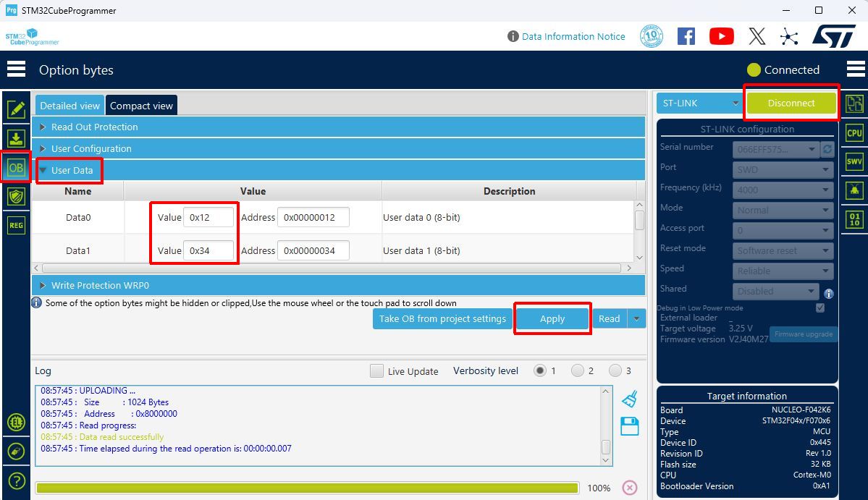Expand the Read Out Protection section
The height and width of the screenshot is (500, 868).
[338, 127]
